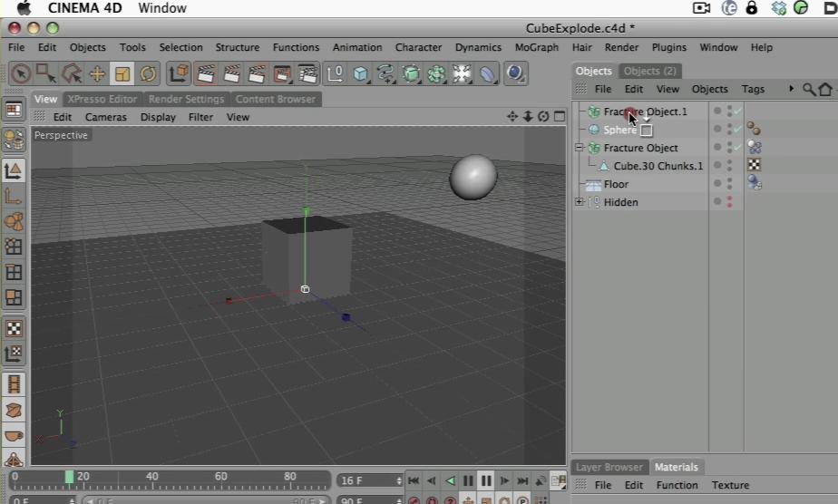Switch to the Layer Browser tab
The image size is (838, 504).
[x=609, y=467]
